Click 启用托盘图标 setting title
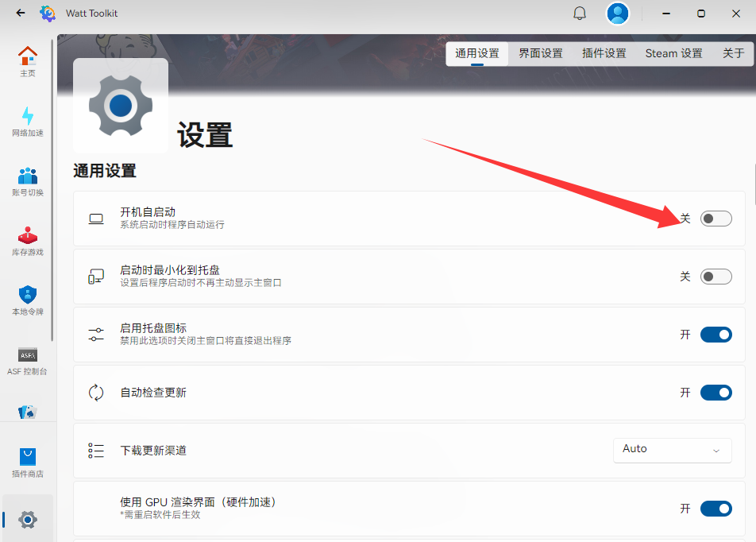The width and height of the screenshot is (756, 542). (x=152, y=327)
